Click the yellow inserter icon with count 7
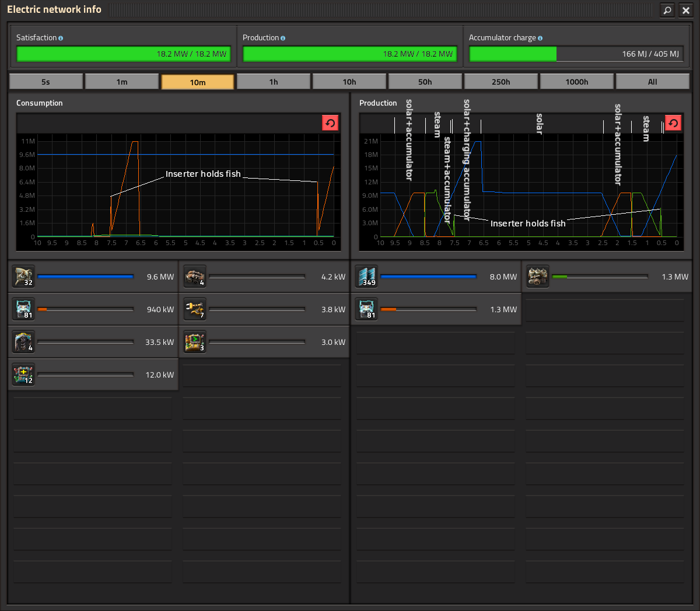 click(x=195, y=309)
